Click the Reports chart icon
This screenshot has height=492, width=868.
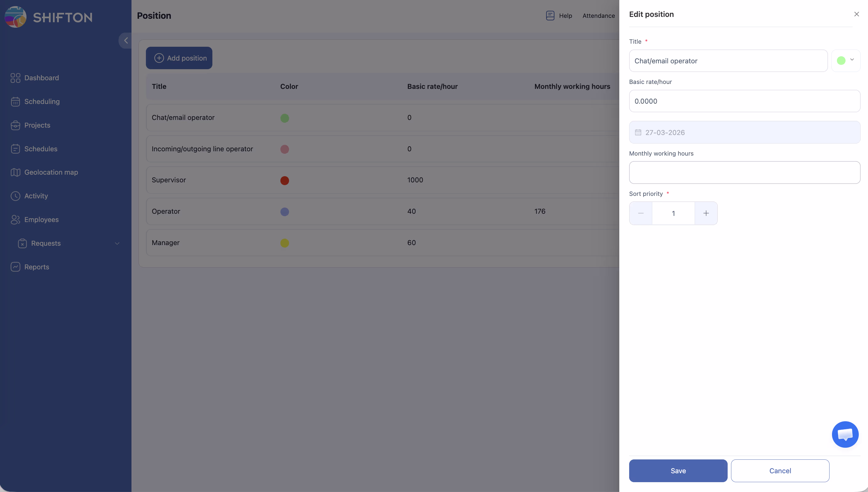point(15,267)
